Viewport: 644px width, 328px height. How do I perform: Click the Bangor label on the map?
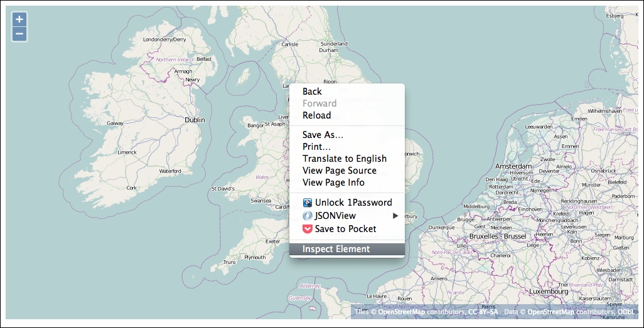click(x=255, y=125)
